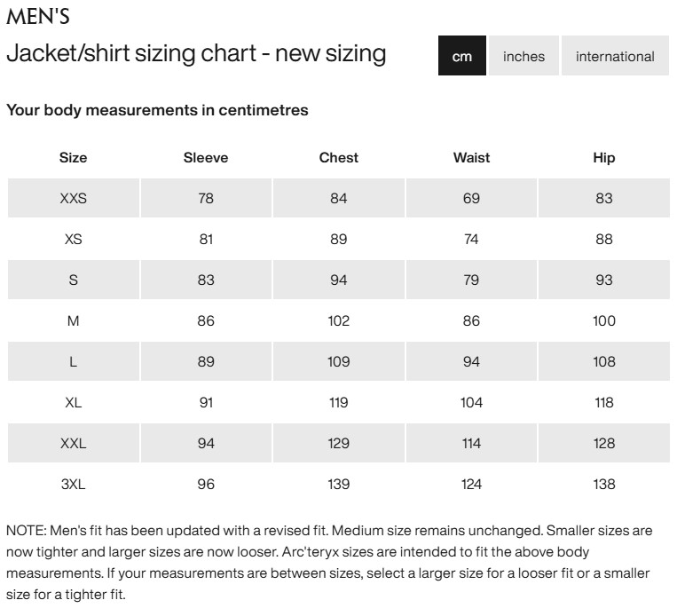Image resolution: width=677 pixels, height=616 pixels.
Task: Click the Hip column header
Action: coord(604,158)
